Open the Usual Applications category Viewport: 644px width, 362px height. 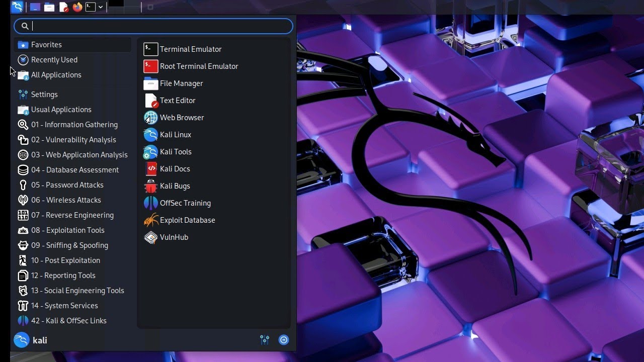[72, 110]
